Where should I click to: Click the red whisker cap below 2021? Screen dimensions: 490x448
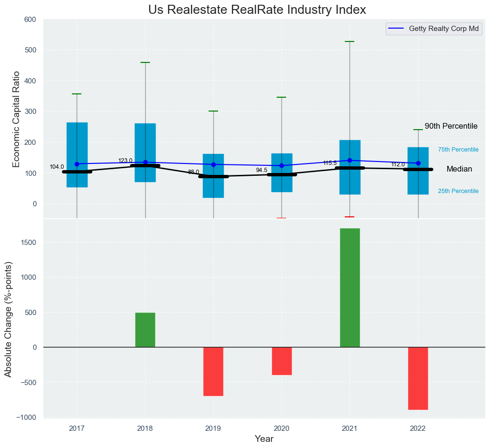[x=350, y=217]
